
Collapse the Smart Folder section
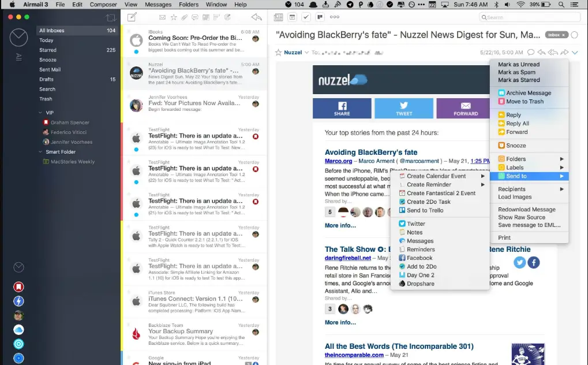pyautogui.click(x=40, y=152)
